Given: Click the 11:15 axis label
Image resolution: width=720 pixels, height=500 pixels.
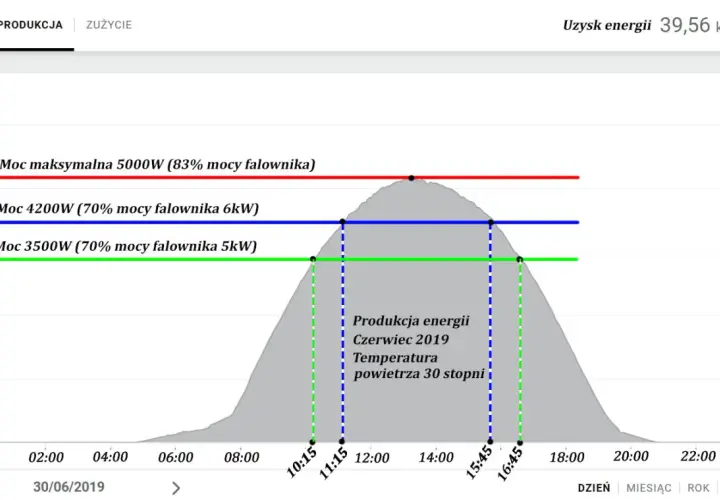Looking at the screenshot, I should point(333,464).
